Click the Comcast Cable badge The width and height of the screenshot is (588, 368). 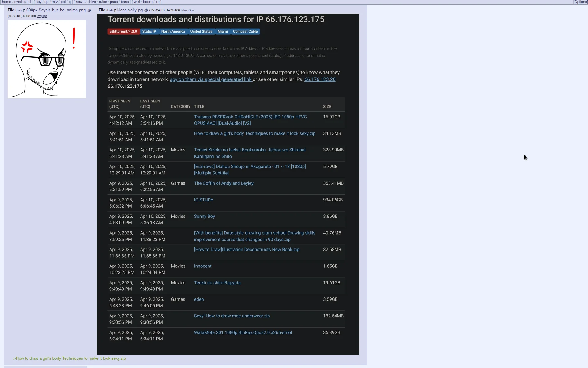coord(245,31)
